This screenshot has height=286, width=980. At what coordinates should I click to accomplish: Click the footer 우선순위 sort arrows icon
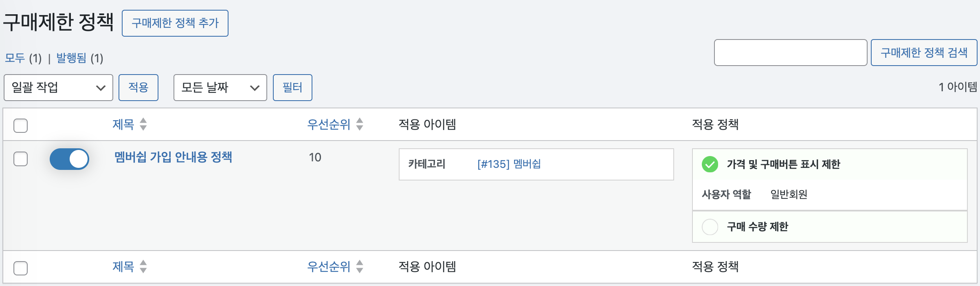(359, 266)
